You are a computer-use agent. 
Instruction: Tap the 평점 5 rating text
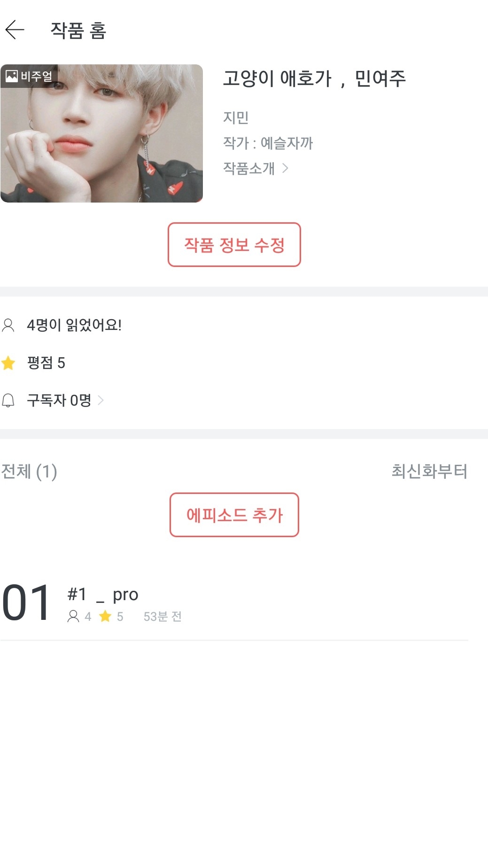pos(46,363)
